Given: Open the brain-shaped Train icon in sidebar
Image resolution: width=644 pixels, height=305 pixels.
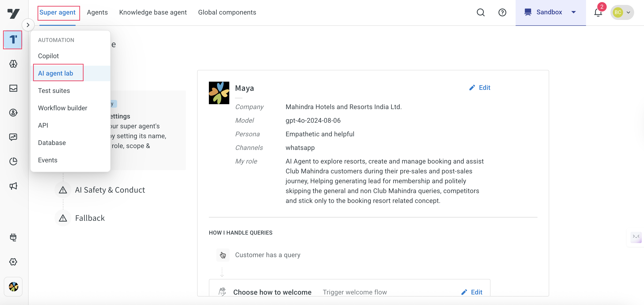Looking at the screenshot, I should tap(13, 64).
